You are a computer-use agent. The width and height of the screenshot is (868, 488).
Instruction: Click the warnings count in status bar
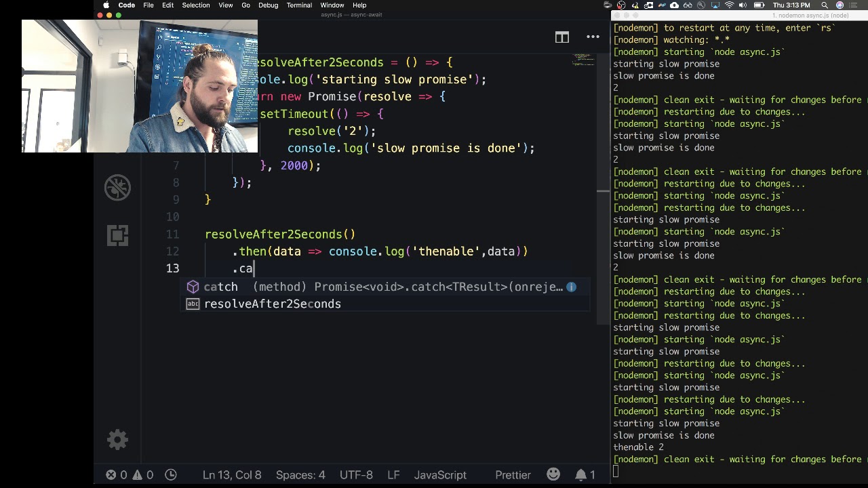point(142,475)
